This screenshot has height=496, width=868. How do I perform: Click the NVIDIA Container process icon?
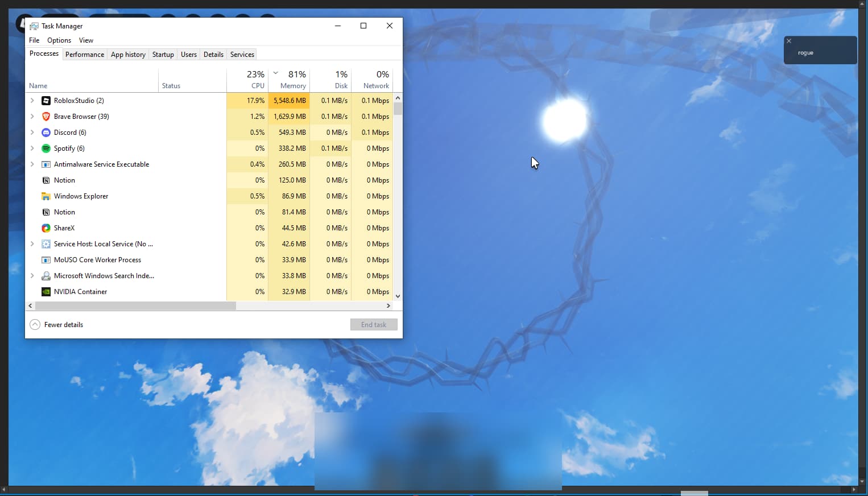pos(46,291)
